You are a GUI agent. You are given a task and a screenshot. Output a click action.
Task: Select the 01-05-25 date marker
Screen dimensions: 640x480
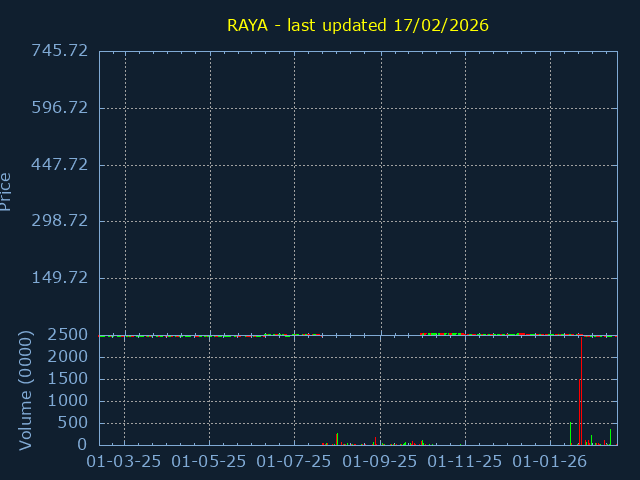tap(210, 462)
